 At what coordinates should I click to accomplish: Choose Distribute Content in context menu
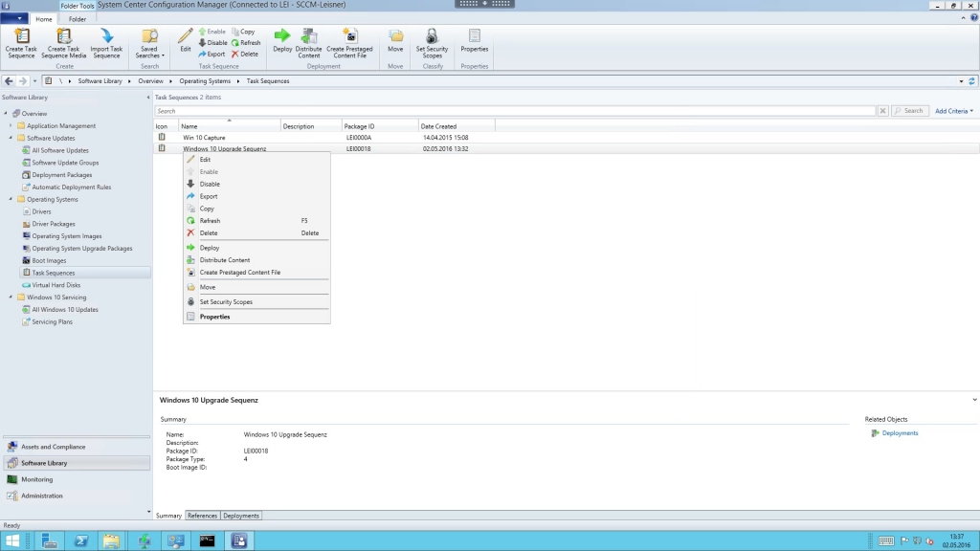click(x=256, y=260)
